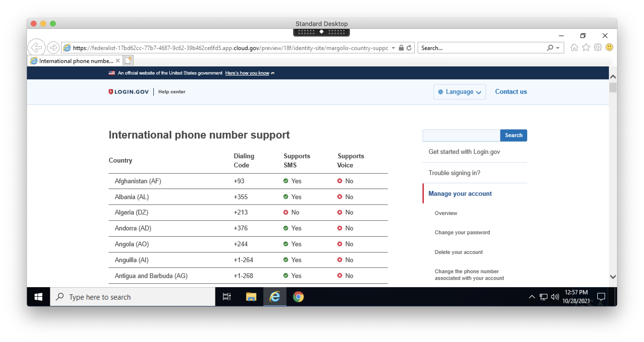Open the Change your password sidebar link
The image size is (644, 342).
point(462,232)
